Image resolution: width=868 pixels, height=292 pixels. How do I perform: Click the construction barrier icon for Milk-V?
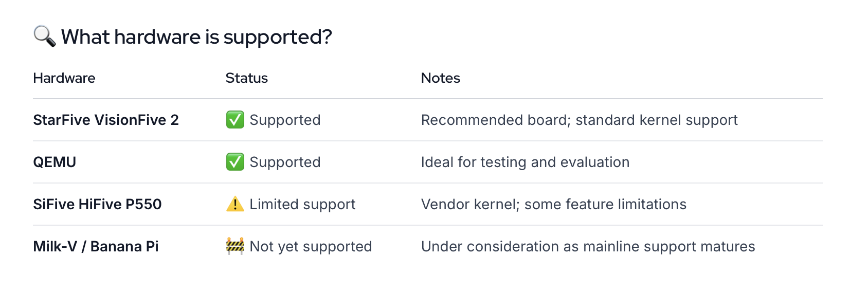pos(235,246)
